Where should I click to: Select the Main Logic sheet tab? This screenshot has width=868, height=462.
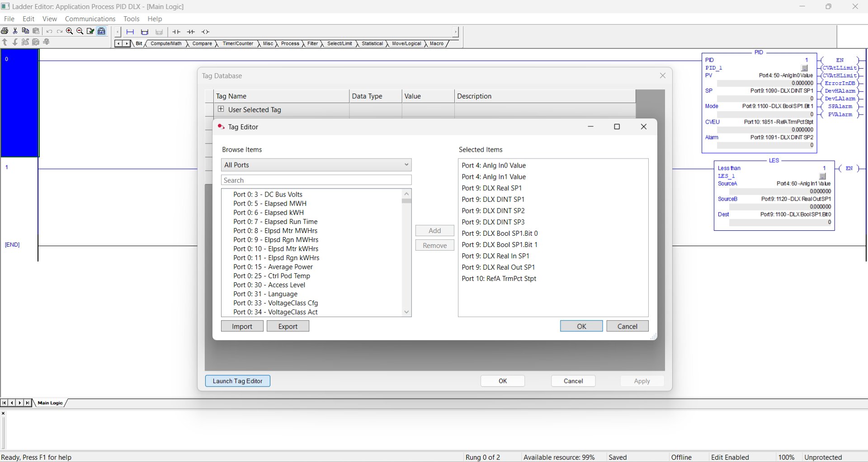tap(50, 403)
